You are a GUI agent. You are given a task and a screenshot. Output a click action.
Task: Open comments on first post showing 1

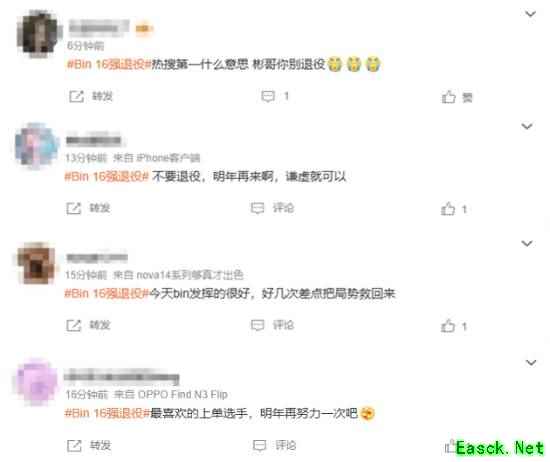click(x=275, y=96)
